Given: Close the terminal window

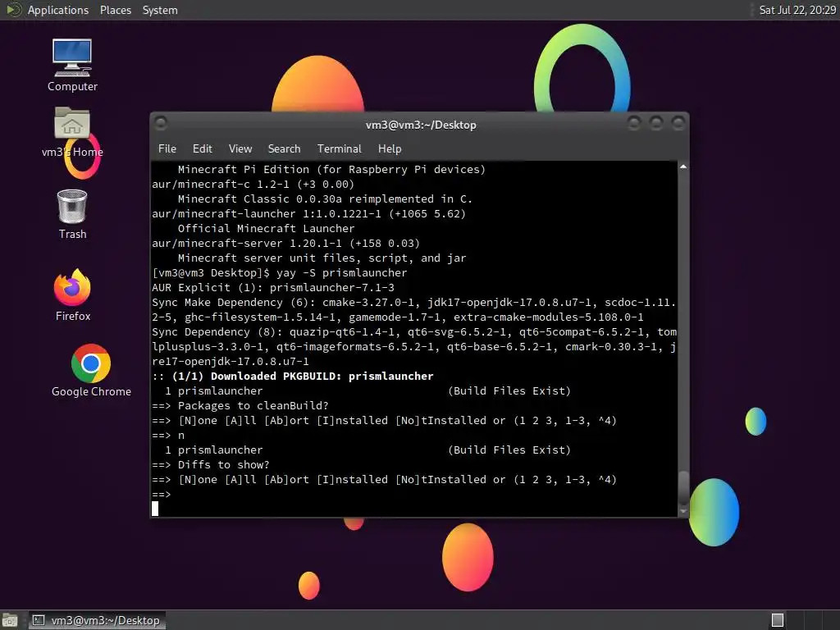Looking at the screenshot, I should (678, 124).
